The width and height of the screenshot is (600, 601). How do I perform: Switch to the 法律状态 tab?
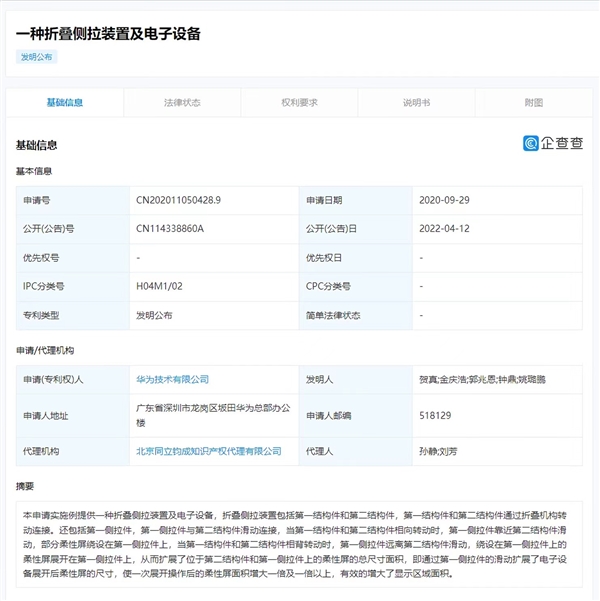click(x=182, y=102)
